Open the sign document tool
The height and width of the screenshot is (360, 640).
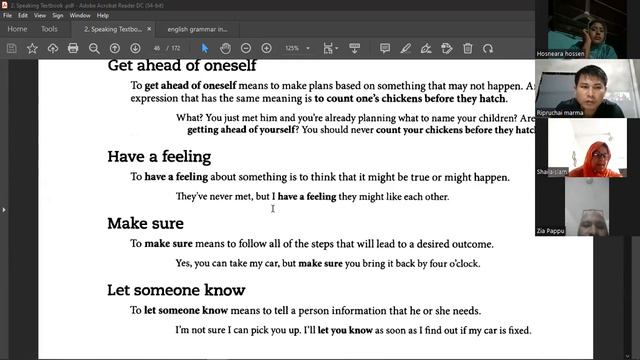tap(426, 48)
